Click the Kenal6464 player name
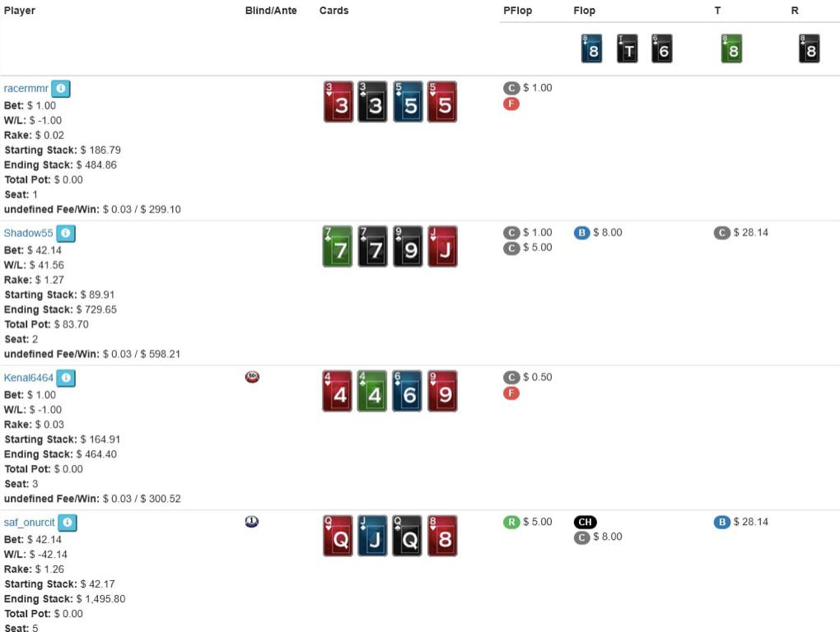Screen dimensions: 840x632 [x=29, y=378]
